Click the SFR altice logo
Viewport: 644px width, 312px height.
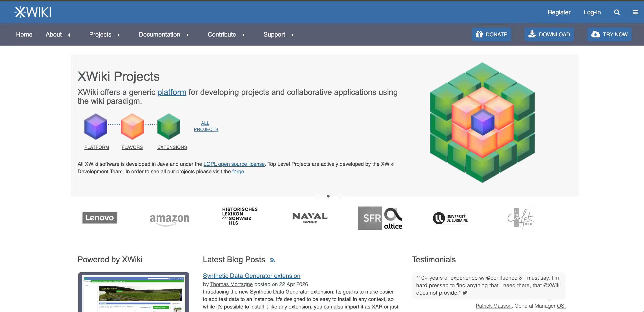(380, 218)
